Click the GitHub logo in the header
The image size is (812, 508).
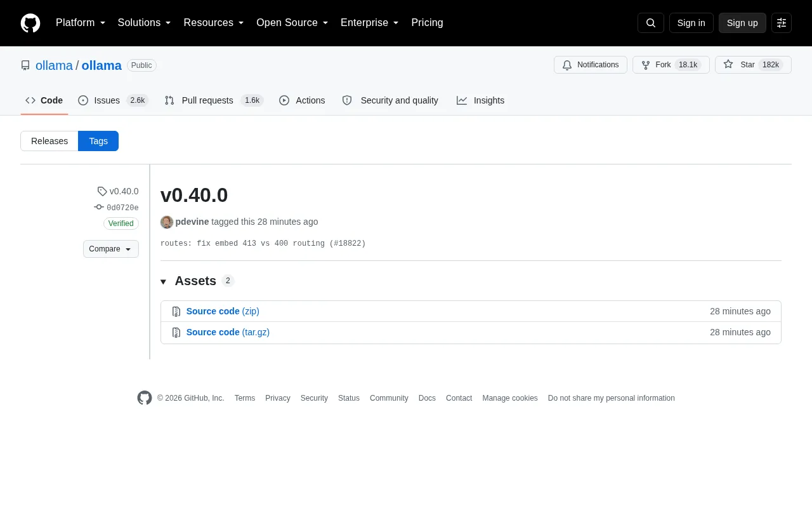[30, 23]
